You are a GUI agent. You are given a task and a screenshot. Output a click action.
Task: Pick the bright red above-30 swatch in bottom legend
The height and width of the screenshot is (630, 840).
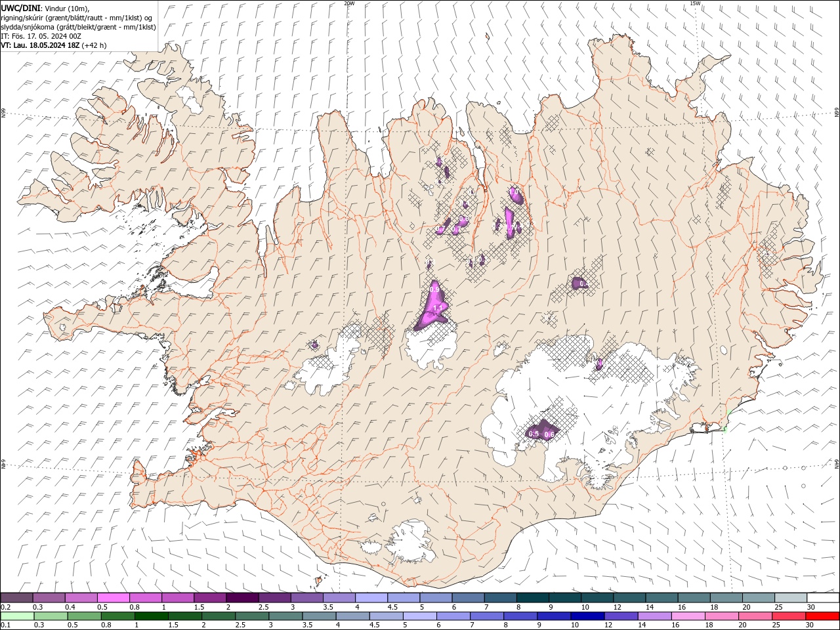click(823, 616)
